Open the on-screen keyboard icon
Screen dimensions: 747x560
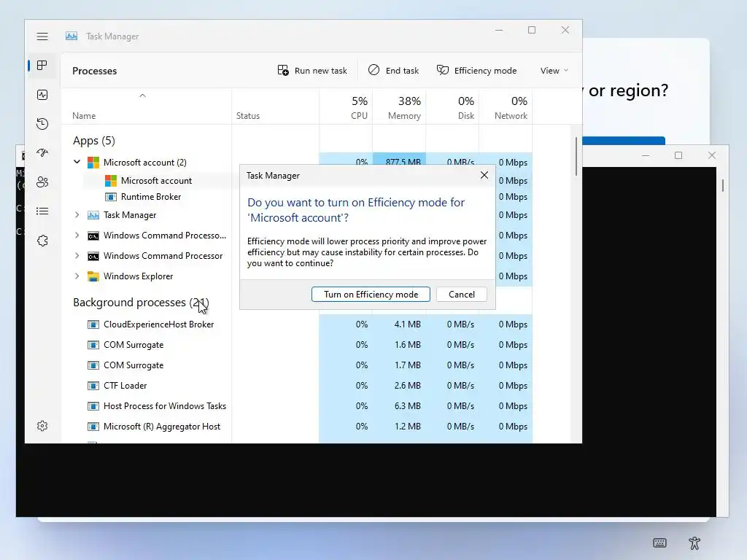click(x=659, y=542)
